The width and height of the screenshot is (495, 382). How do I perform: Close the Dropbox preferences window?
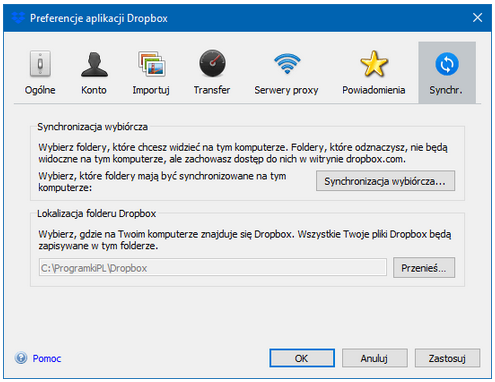pos(477,18)
